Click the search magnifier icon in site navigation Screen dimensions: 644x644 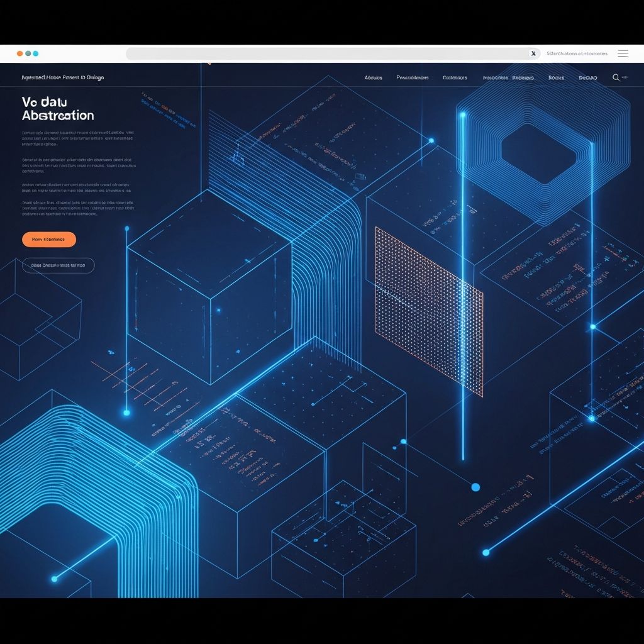pyautogui.click(x=616, y=77)
